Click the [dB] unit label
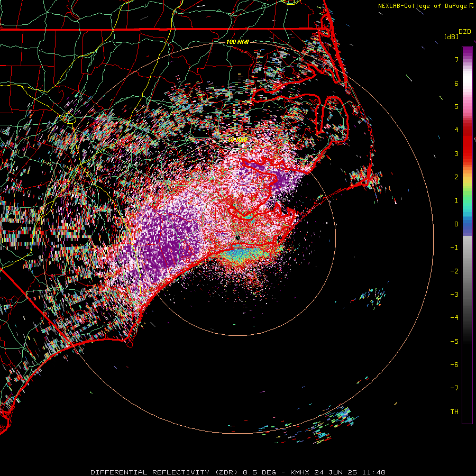 451,36
